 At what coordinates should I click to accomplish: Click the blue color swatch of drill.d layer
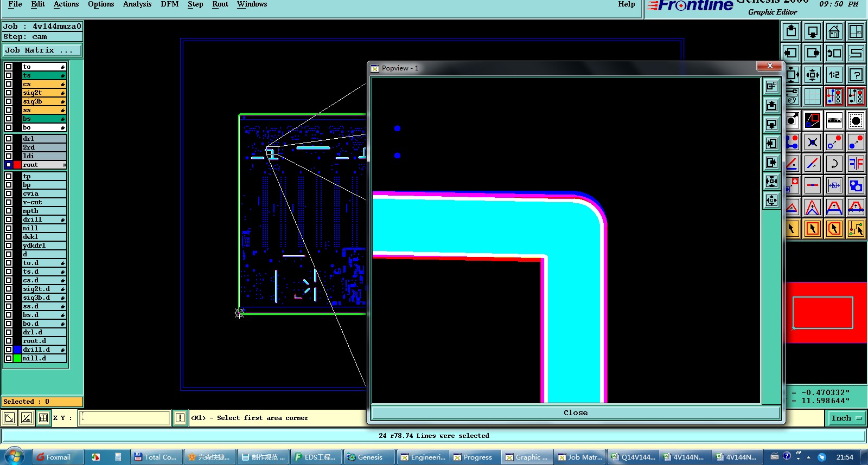pyautogui.click(x=17, y=350)
